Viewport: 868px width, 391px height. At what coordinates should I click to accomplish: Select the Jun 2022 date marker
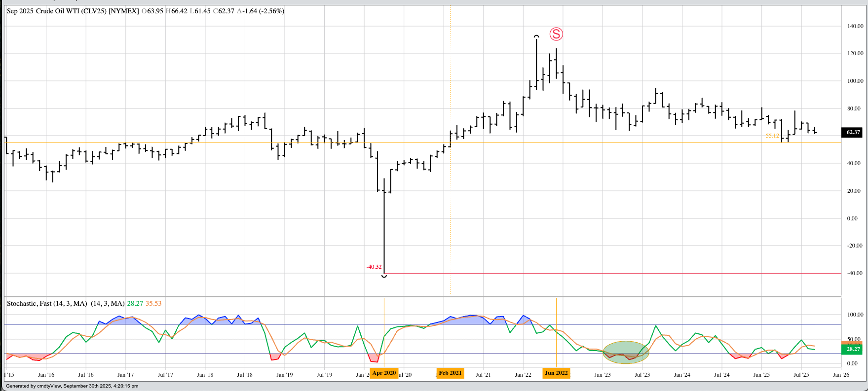point(556,373)
